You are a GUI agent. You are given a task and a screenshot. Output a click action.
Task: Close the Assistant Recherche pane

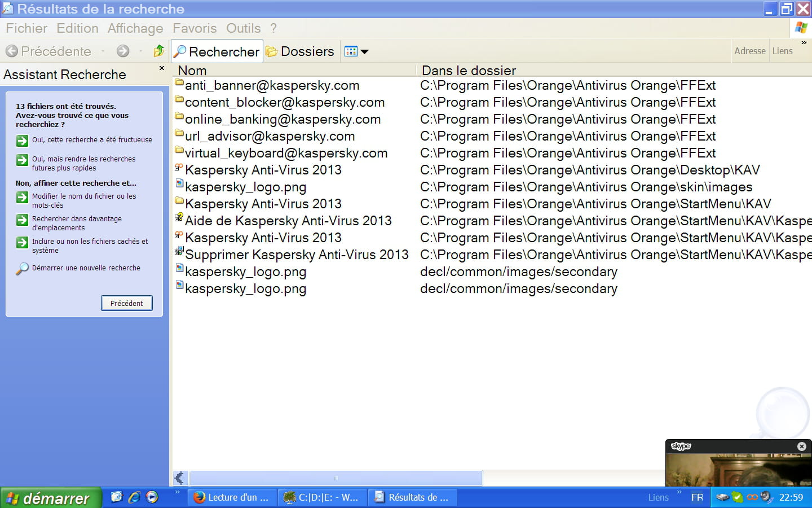[162, 68]
